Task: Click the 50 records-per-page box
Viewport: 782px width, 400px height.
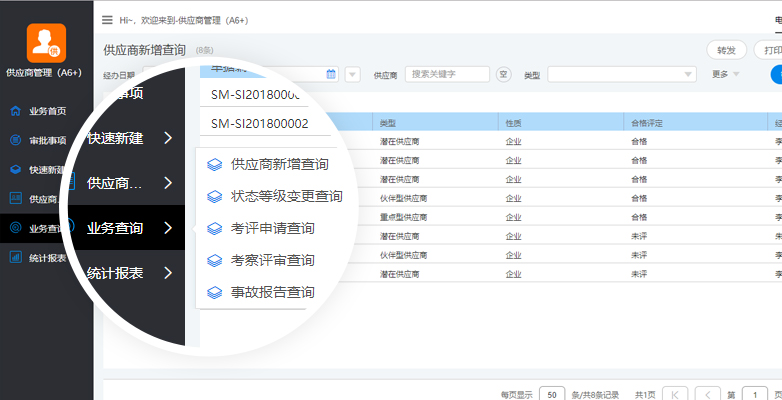Action: (x=551, y=394)
